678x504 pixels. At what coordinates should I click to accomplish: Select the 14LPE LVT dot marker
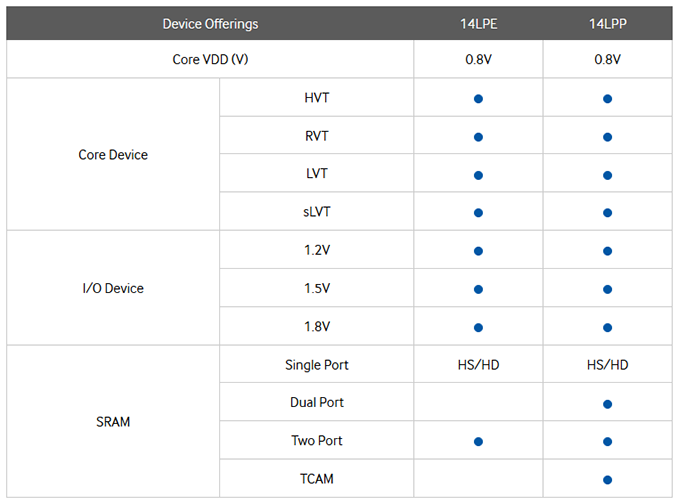pos(478,175)
